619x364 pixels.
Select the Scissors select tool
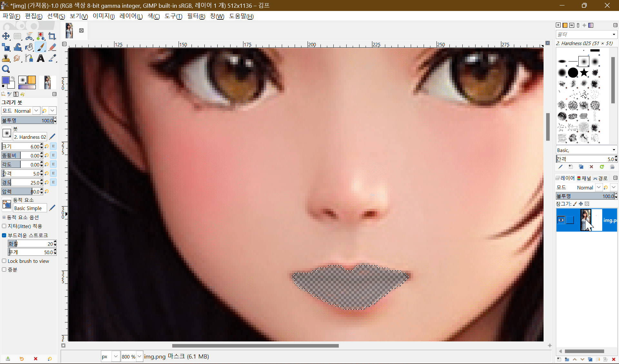29,36
